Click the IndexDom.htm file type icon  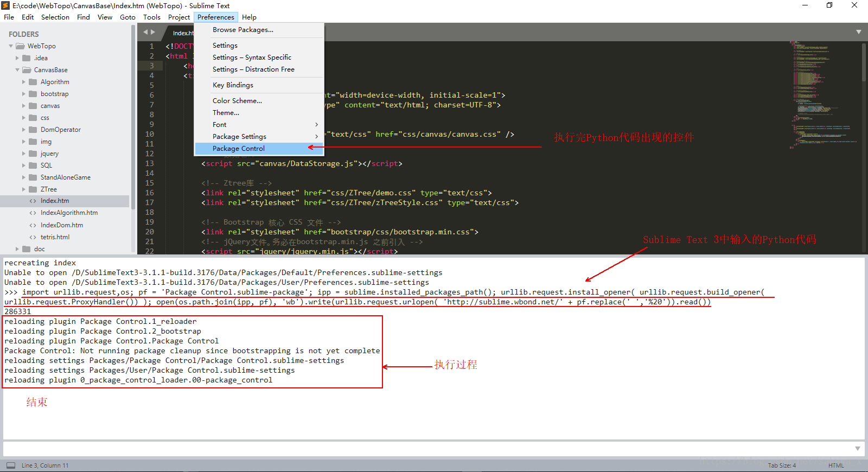tap(33, 225)
